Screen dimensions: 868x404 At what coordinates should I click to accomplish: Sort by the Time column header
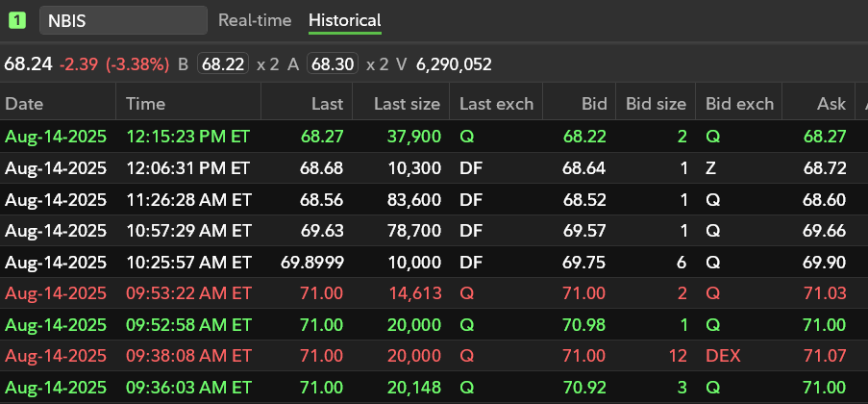pyautogui.click(x=145, y=104)
